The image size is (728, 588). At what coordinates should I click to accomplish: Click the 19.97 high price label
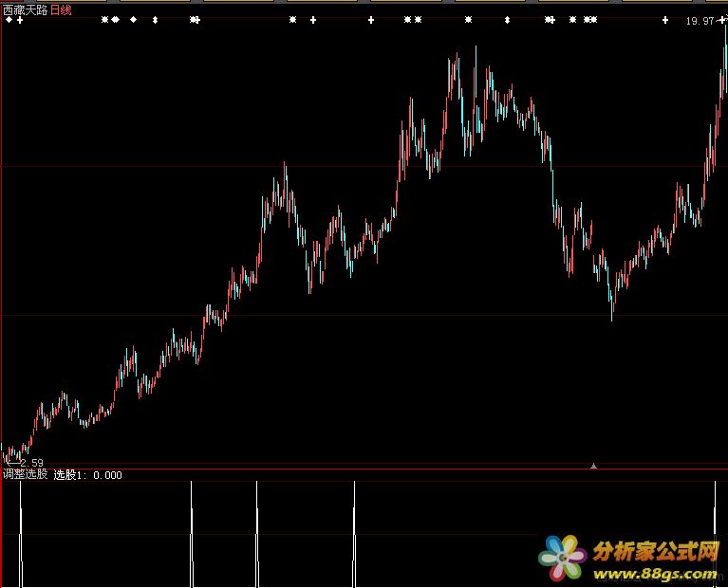click(x=700, y=21)
